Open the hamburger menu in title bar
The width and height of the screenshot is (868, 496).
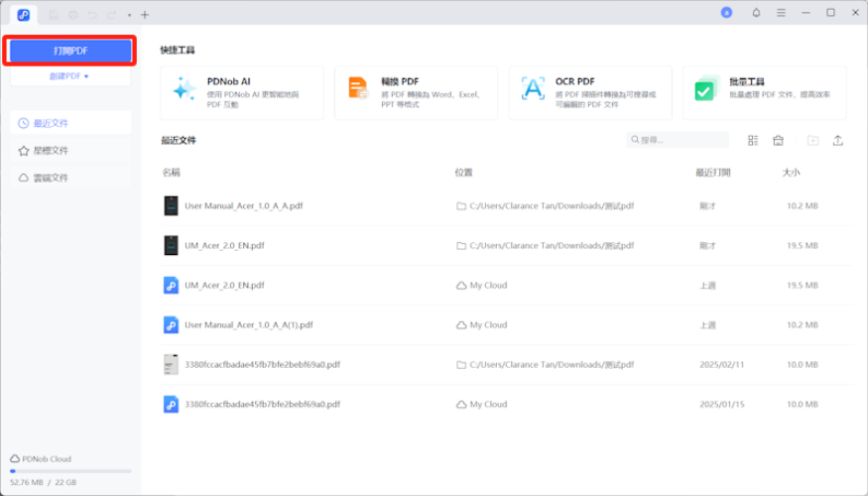(x=781, y=13)
